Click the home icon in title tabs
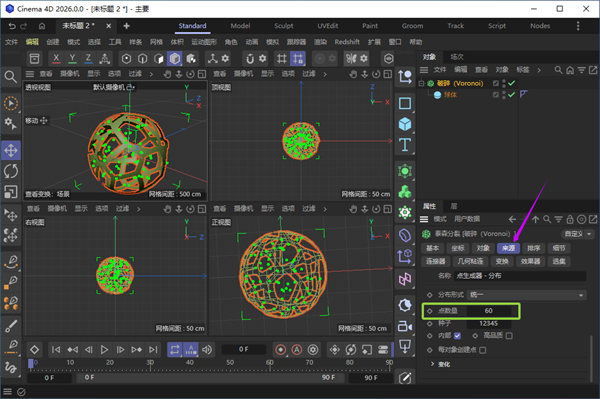Image resolution: width=600 pixels, height=399 pixels. (42, 26)
